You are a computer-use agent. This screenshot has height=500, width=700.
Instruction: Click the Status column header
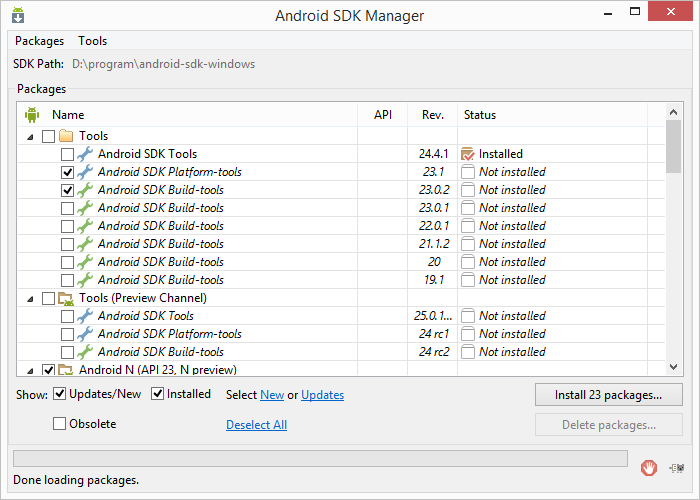point(552,115)
